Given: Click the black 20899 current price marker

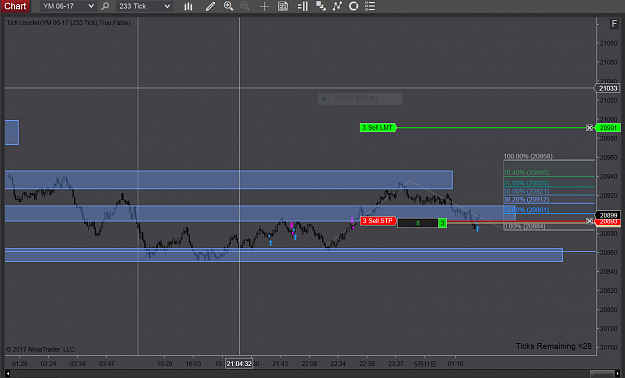Looking at the screenshot, I should 608,215.
